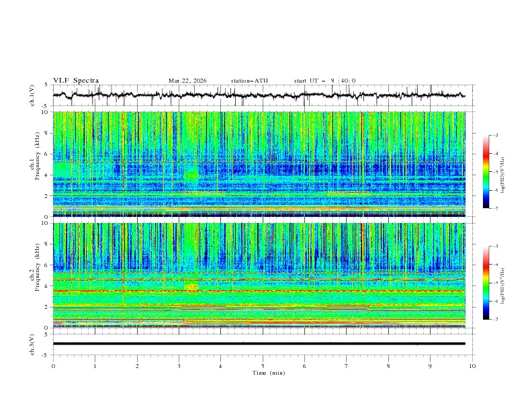Click the "VLF Spectra" title text
Screen dimensions: 532x411
76,81
